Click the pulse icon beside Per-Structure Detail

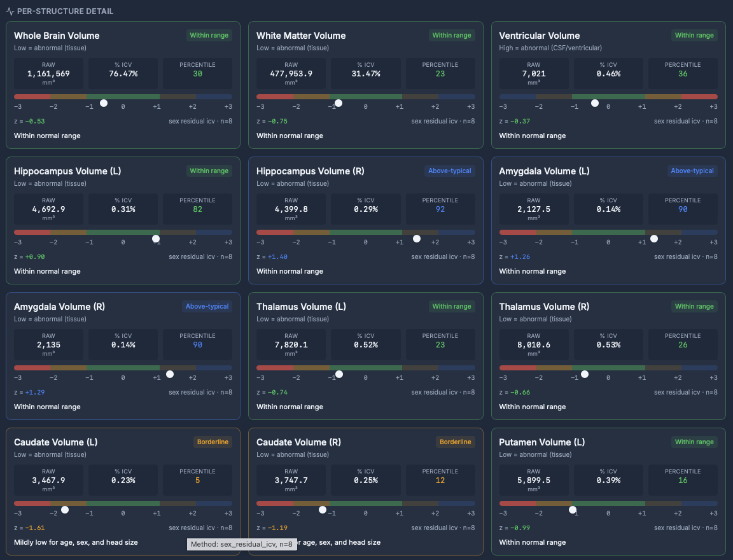coord(10,11)
